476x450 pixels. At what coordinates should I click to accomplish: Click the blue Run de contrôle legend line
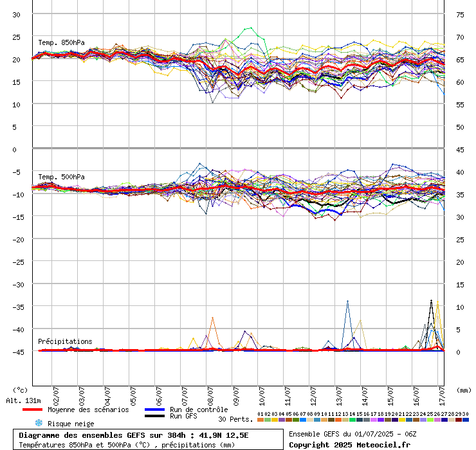point(154,410)
